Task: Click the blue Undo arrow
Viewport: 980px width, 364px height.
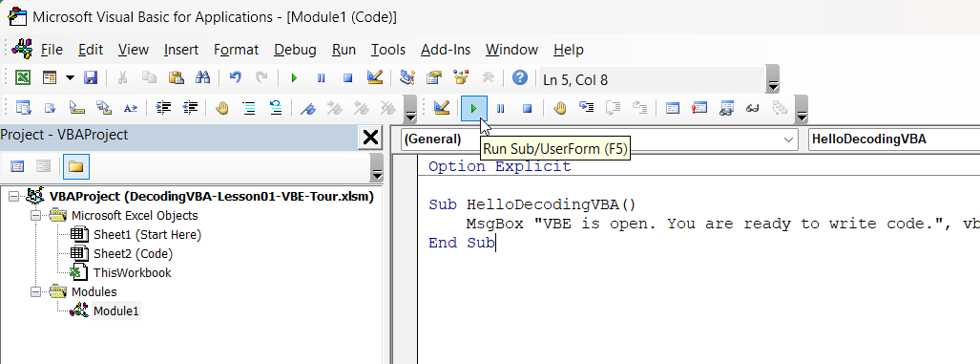Action: [x=235, y=77]
